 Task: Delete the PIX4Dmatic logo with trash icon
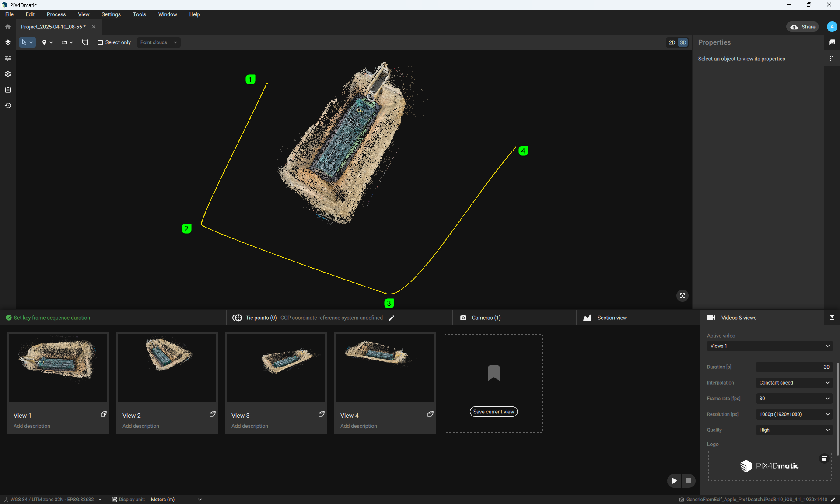click(x=824, y=458)
